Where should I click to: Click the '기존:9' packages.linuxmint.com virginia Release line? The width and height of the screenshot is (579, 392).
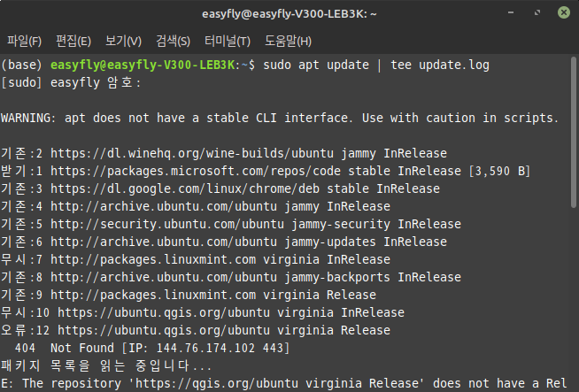point(189,295)
